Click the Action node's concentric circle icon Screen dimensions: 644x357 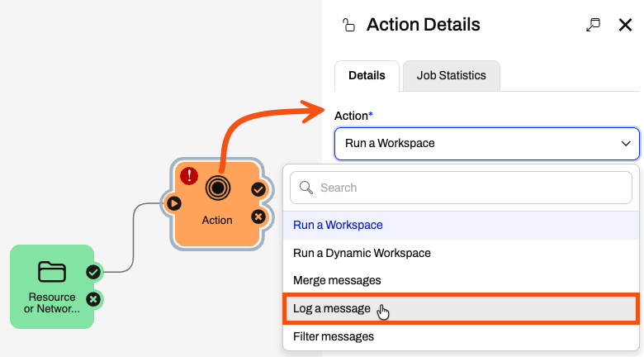click(x=218, y=188)
